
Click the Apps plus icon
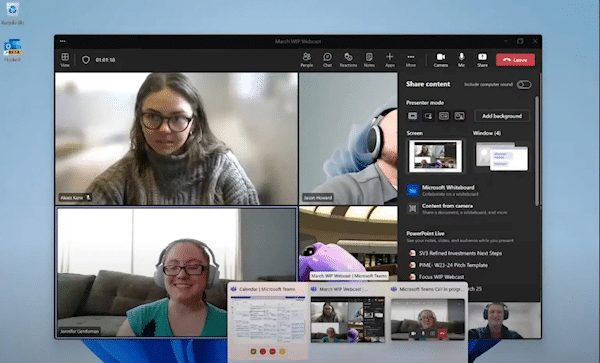[x=390, y=57]
